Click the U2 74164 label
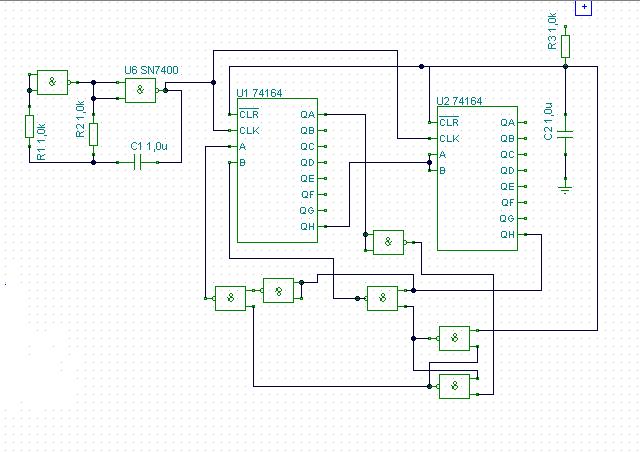The height and width of the screenshot is (452, 640). pyautogui.click(x=459, y=101)
